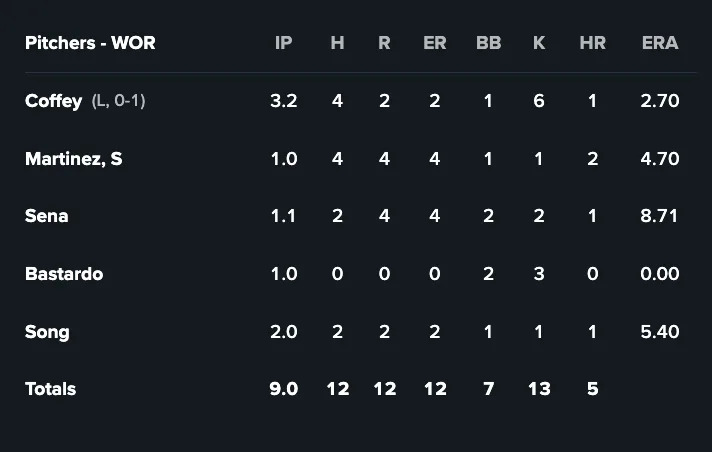Screen dimensions: 712x452
Task: Click pitcher Song's name
Action: tap(47, 332)
